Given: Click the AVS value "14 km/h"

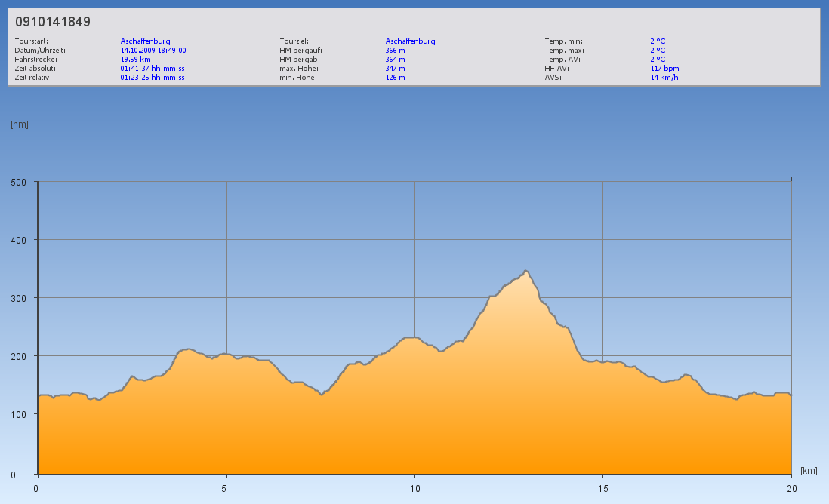Looking at the screenshot, I should point(664,77).
